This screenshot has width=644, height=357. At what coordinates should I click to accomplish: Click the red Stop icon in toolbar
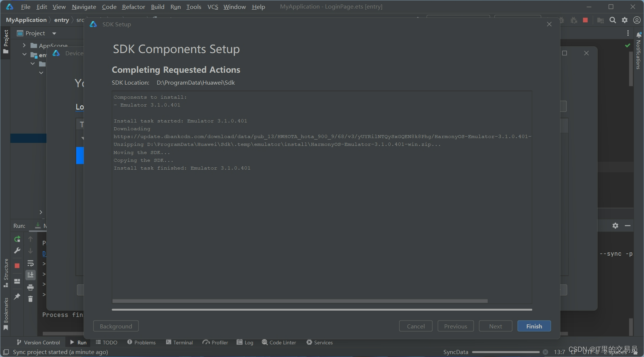tap(585, 20)
